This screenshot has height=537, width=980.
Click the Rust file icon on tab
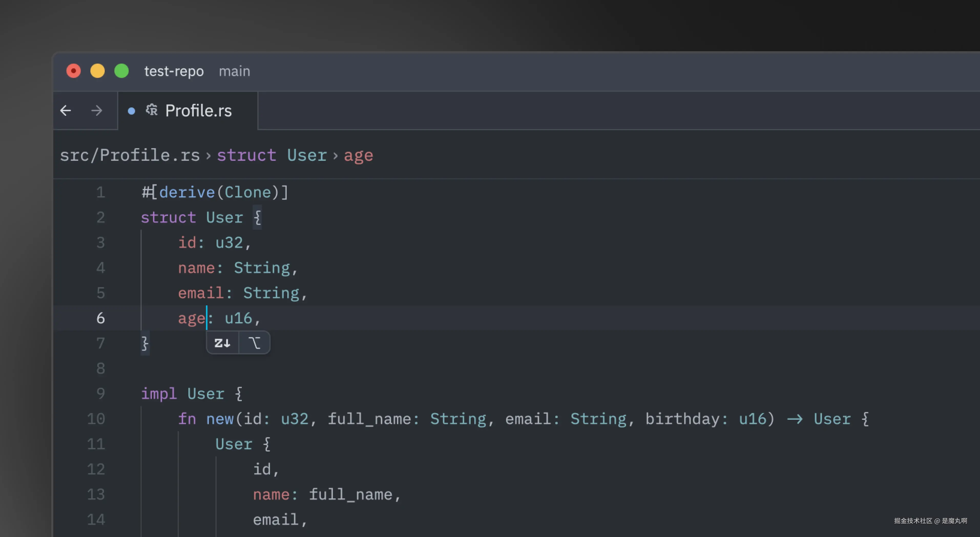(151, 110)
